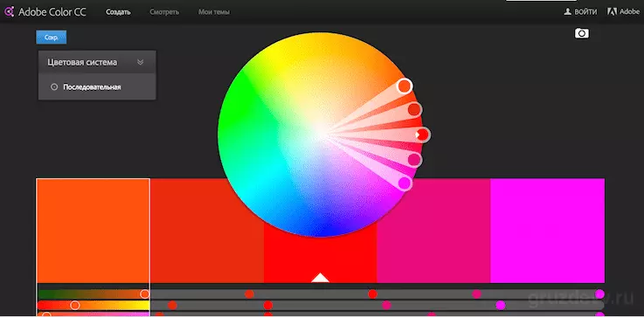Click the user icon beside ВОЙТИ
Image resolution: width=644 pixels, height=317 pixels.
[568, 12]
